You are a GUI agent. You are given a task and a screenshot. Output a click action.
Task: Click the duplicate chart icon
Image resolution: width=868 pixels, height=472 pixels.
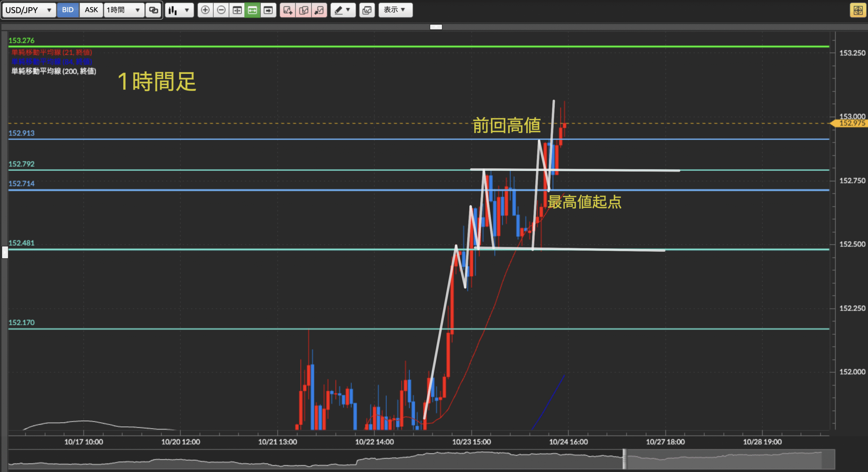pyautogui.click(x=303, y=10)
